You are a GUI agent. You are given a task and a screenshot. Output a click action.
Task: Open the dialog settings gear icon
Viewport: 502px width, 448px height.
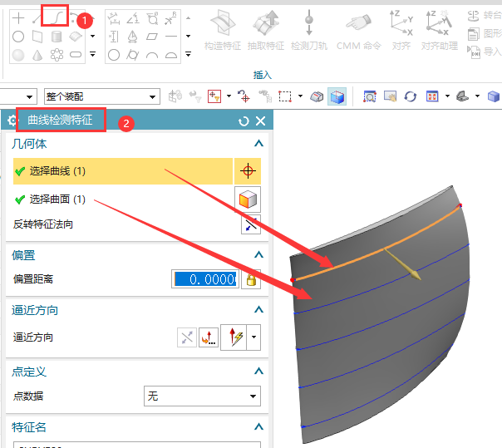point(12,121)
